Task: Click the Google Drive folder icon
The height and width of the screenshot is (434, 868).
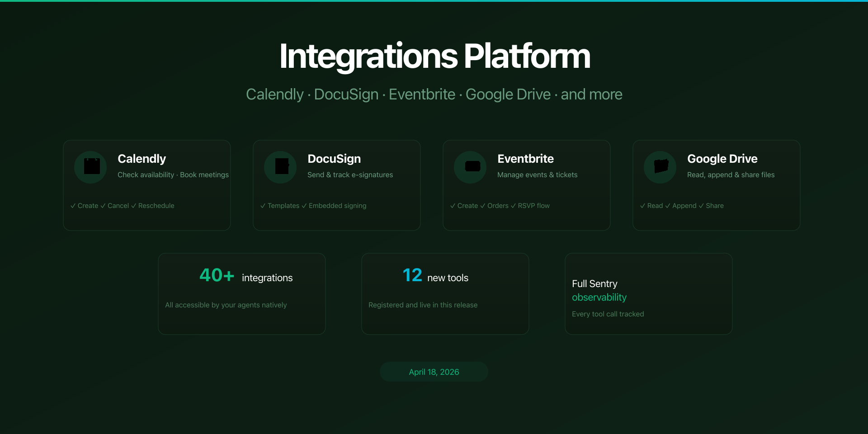Action: click(x=661, y=166)
